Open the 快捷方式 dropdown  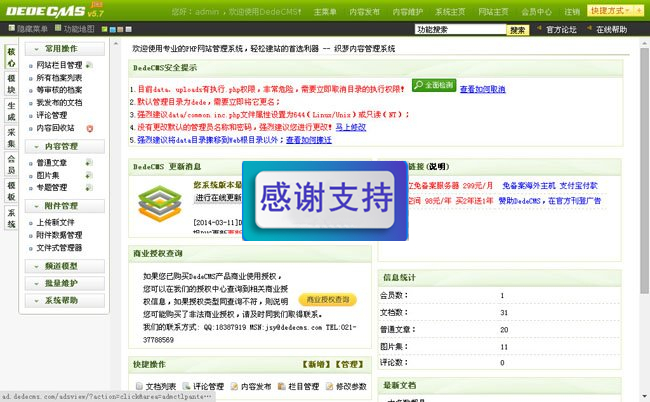[611, 11]
